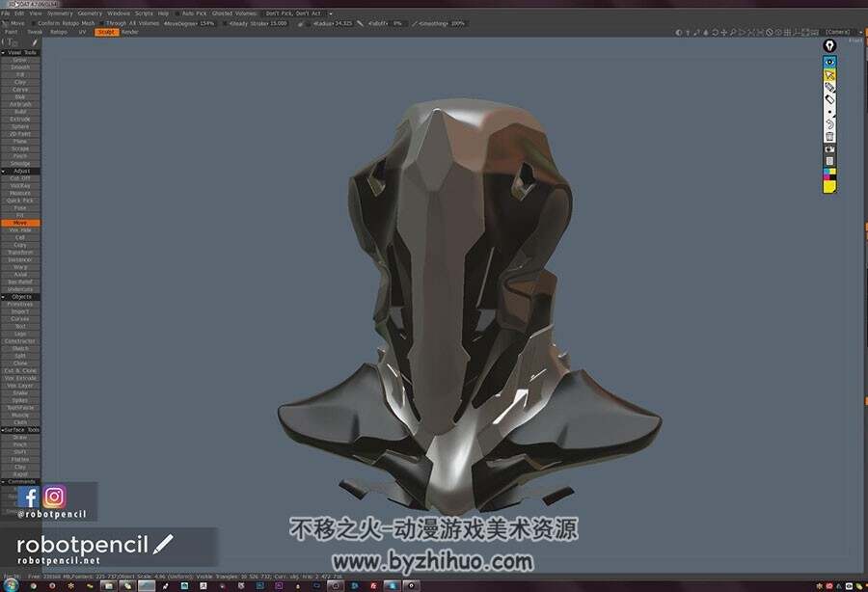This screenshot has width=868, height=592.
Task: Switch to the Retopo room tab
Action: point(59,32)
